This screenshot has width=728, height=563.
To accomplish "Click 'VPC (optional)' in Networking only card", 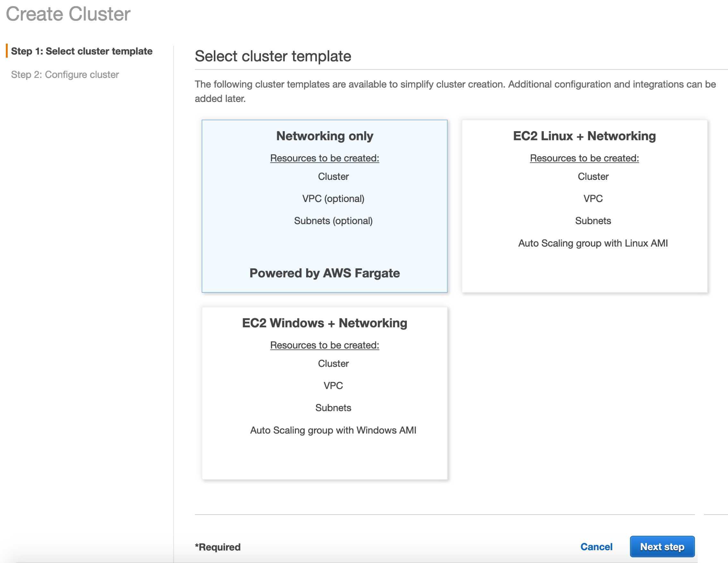I will click(333, 199).
